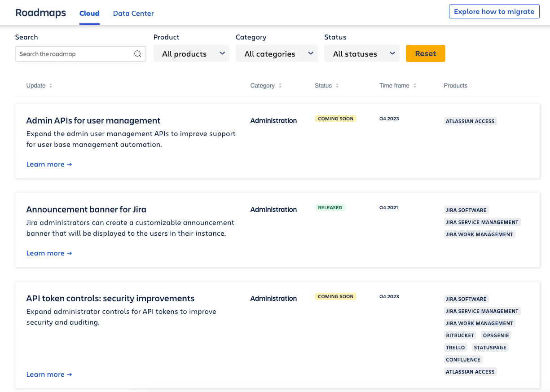Click the CONFLUENCE product tag

click(x=463, y=360)
